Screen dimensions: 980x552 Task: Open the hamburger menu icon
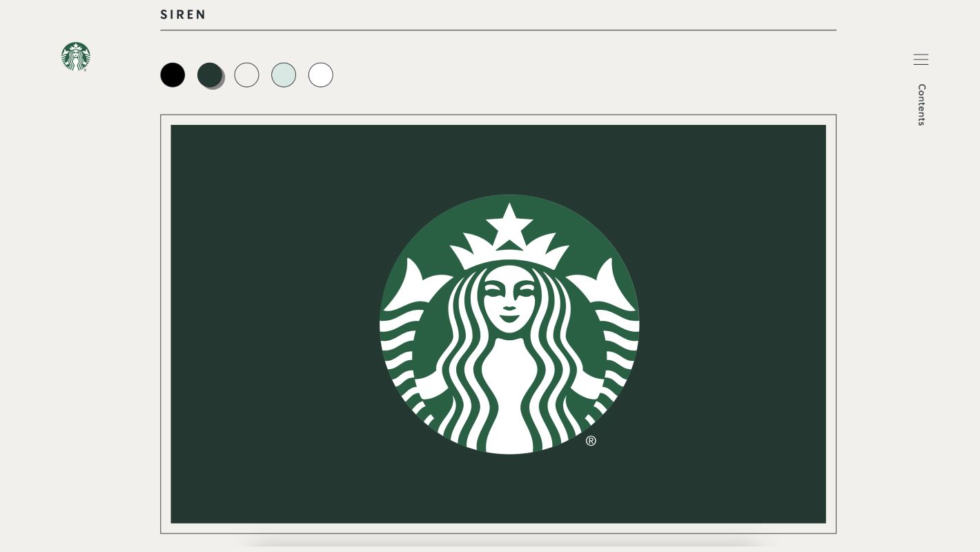[921, 60]
